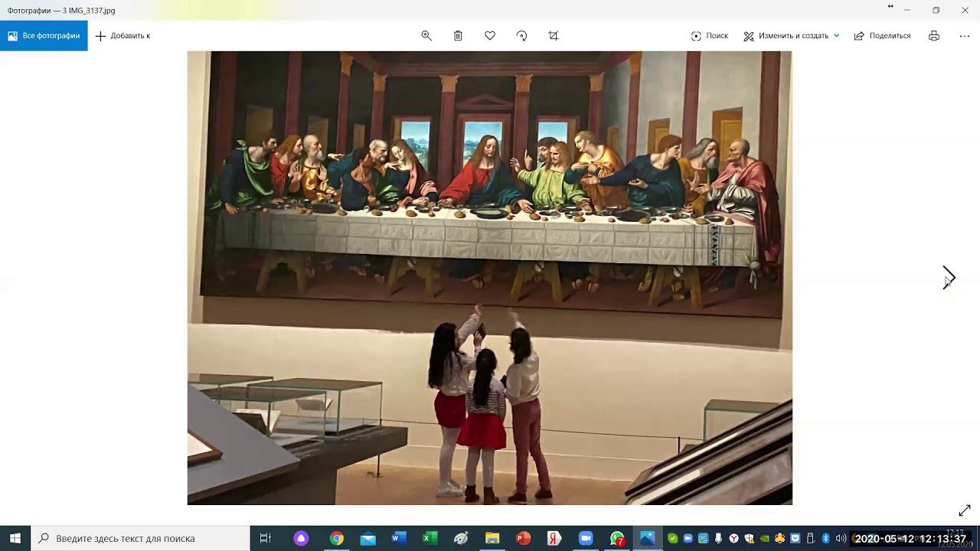Print the photo with the printer icon
This screenshot has height=551, width=980.
point(934,36)
